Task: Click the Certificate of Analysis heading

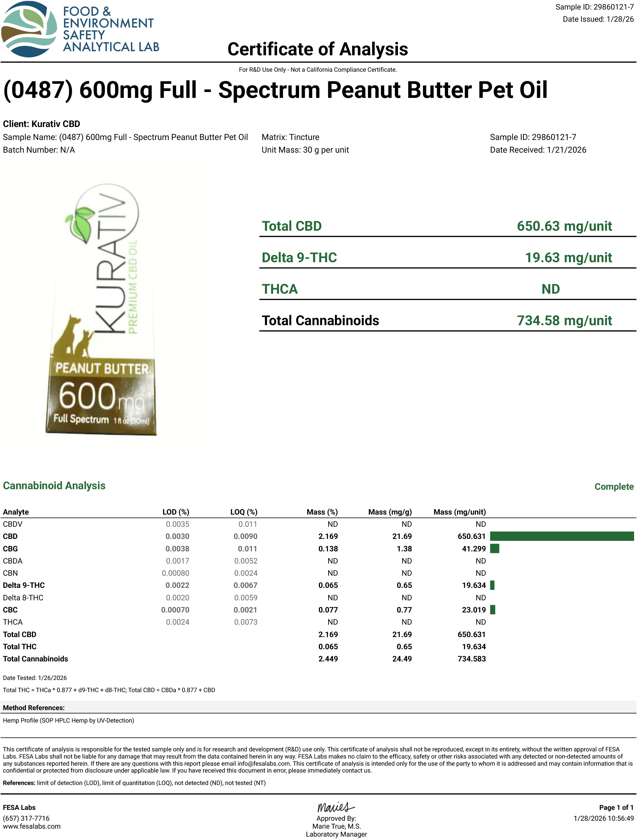Action: [x=317, y=49]
